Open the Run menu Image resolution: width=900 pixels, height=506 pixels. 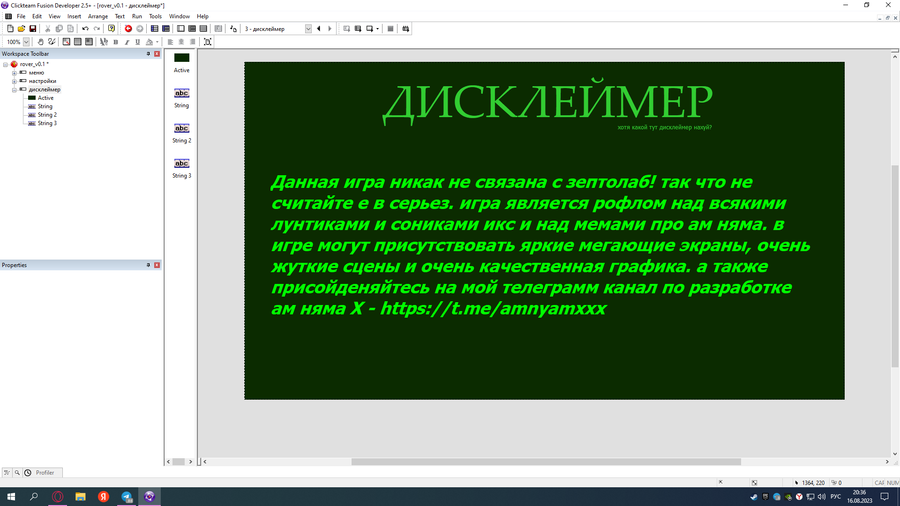click(137, 17)
